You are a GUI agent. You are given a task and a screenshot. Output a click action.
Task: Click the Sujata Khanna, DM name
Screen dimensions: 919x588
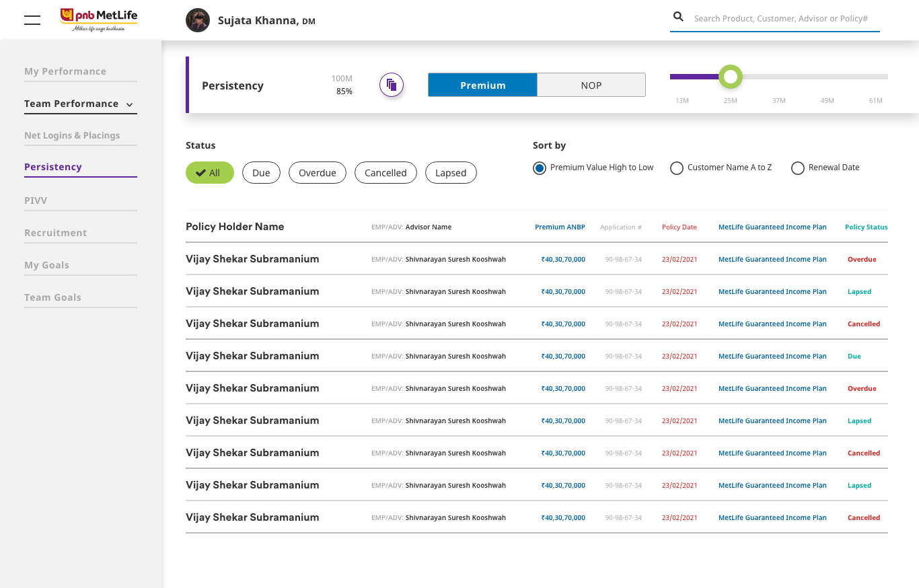point(266,21)
